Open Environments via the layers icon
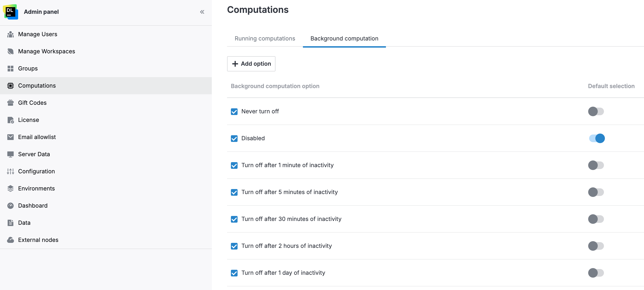The width and height of the screenshot is (644, 290). (x=10, y=188)
